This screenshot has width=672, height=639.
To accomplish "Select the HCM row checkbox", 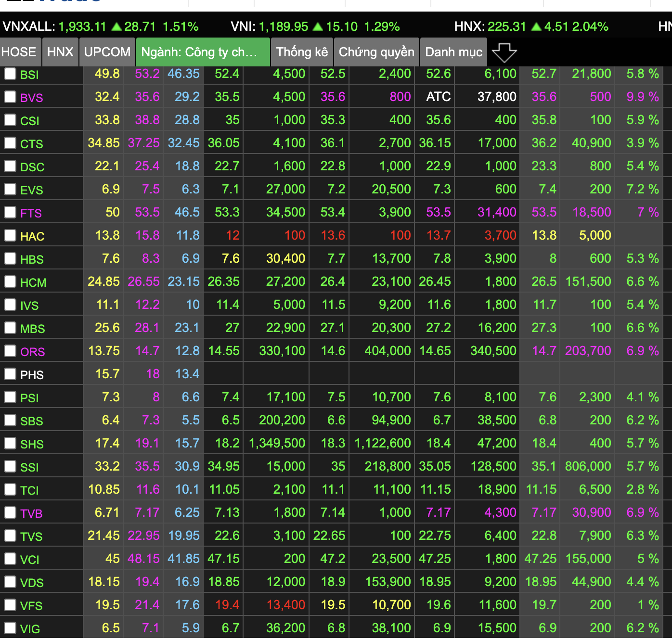I will 10,281.
